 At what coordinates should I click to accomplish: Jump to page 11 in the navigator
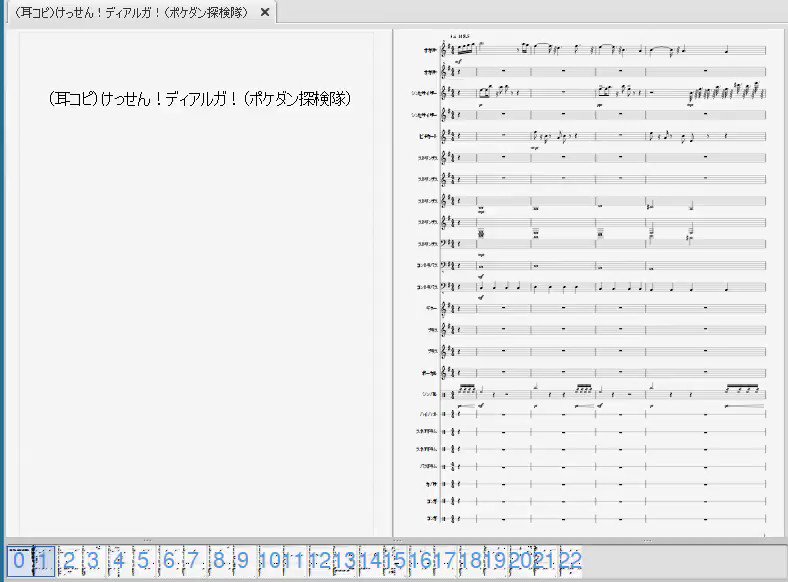(x=294, y=560)
